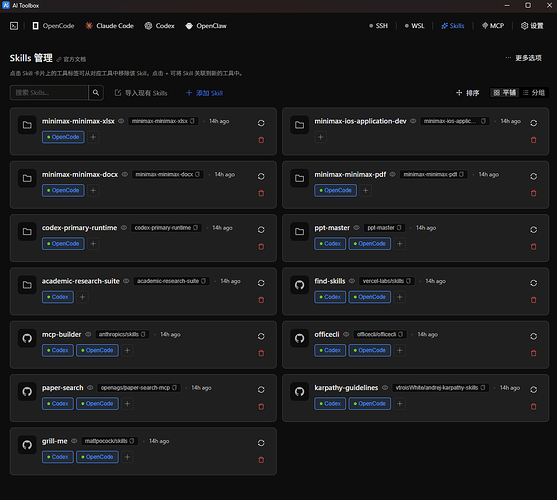Copy vercel-labs/skills source path
The image size is (557, 500).
409,281
